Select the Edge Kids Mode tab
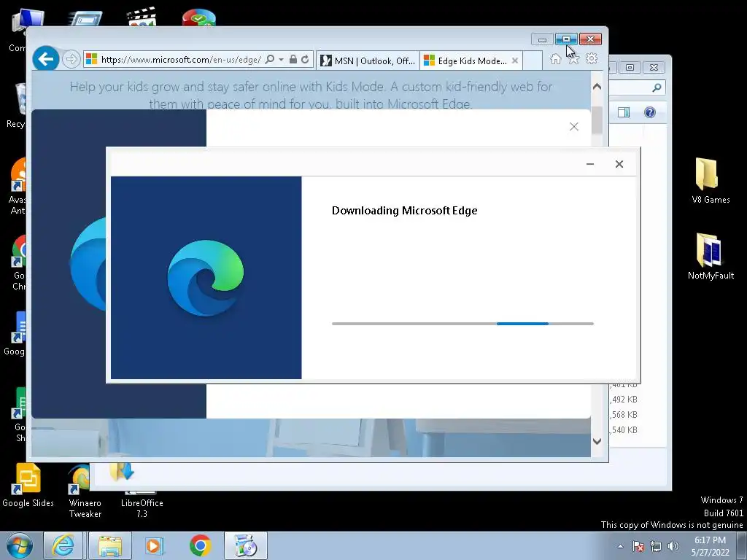Screen dimensions: 747x560 (466, 61)
